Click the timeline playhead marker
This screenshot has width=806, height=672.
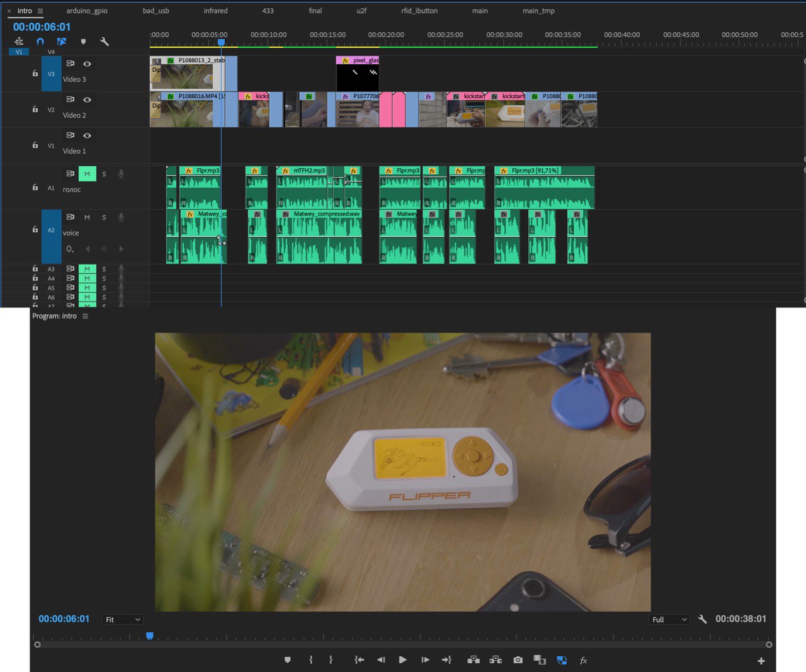221,42
